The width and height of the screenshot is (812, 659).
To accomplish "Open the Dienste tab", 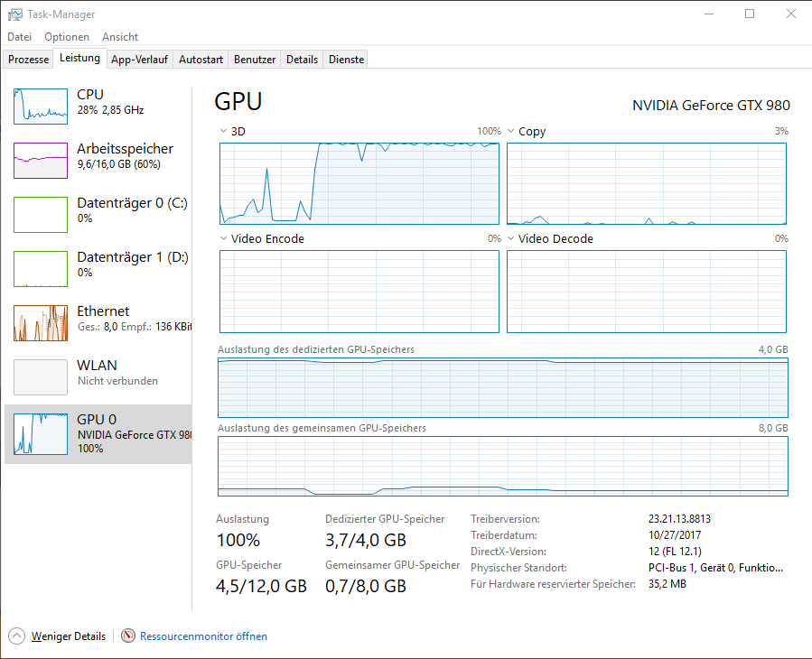I will pos(346,60).
